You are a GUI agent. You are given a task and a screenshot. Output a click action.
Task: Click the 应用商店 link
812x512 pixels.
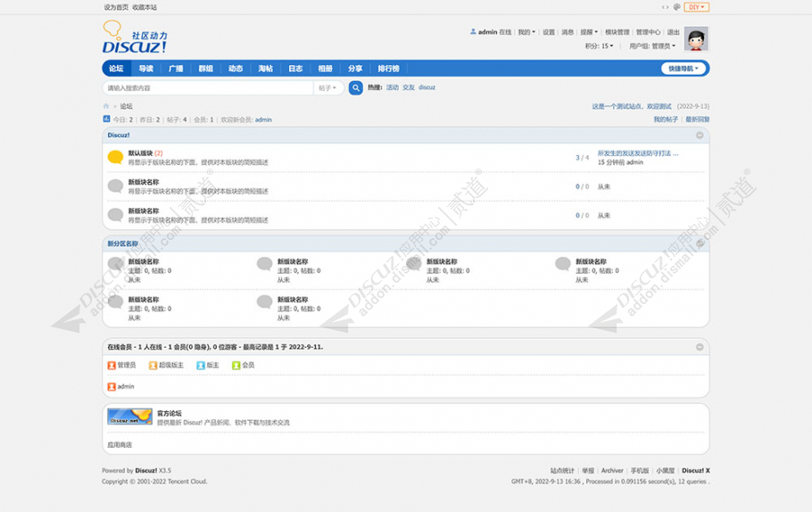coord(120,445)
